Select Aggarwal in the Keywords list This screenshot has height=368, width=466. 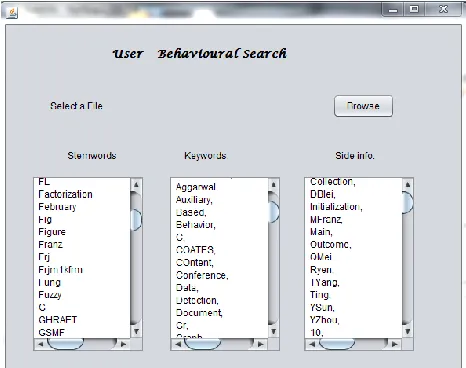pos(196,187)
